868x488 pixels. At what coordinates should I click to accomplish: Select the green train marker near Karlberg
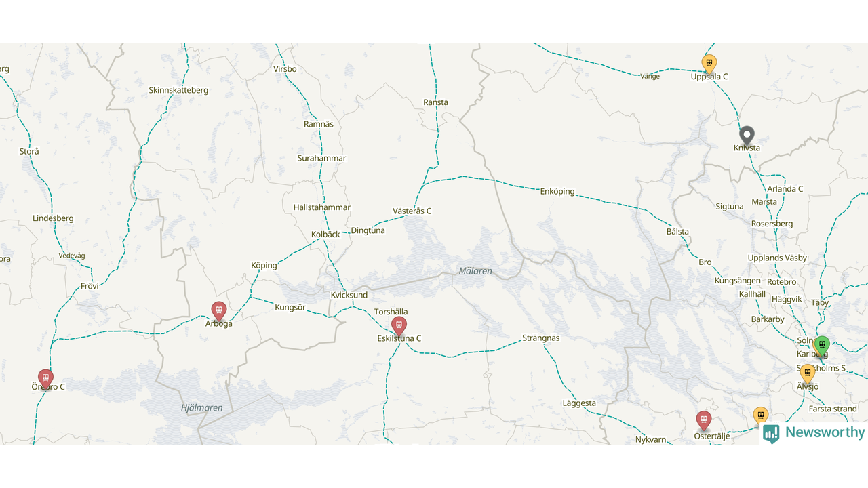pyautogui.click(x=822, y=346)
